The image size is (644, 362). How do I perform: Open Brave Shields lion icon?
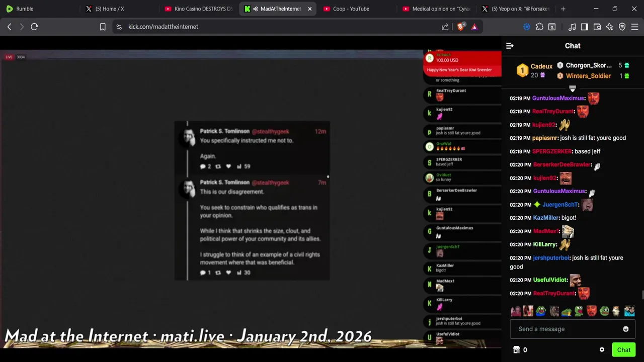pos(461,27)
